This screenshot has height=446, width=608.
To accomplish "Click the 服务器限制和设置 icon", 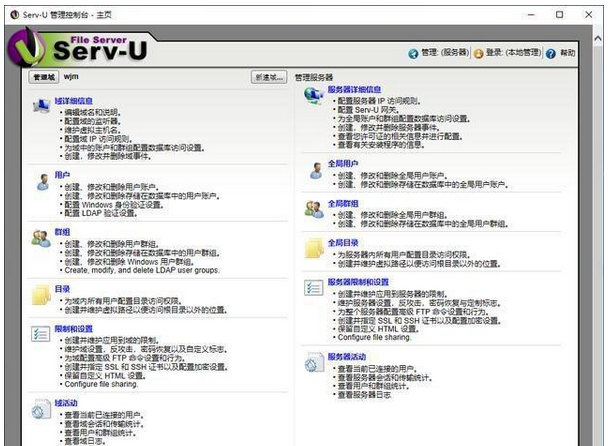I will click(x=312, y=288).
